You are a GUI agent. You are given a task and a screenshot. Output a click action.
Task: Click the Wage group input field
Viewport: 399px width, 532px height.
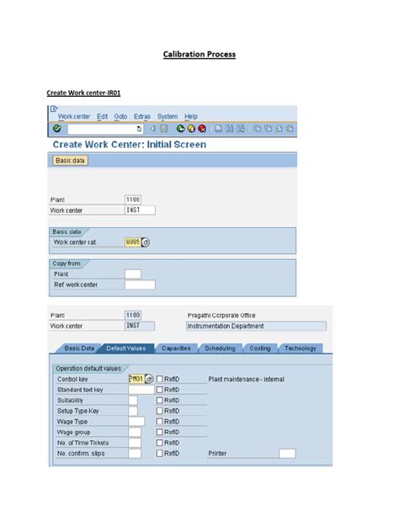point(135,432)
